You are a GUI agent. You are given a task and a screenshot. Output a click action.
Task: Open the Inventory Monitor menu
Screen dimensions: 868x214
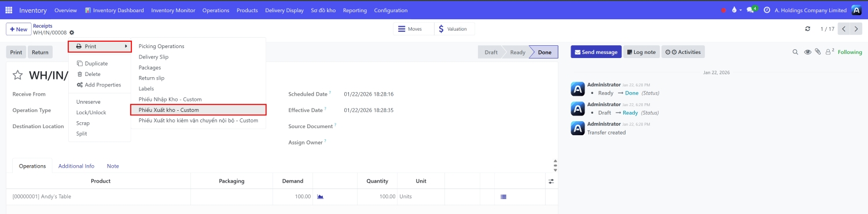pyautogui.click(x=173, y=10)
